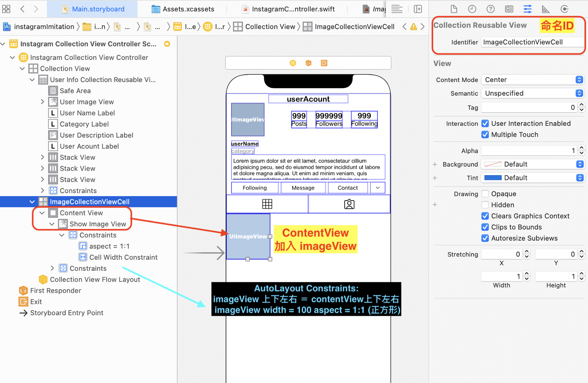Screen dimensions: 588x383
Task: Disable Clips to Bounds
Action: pyautogui.click(x=485, y=227)
